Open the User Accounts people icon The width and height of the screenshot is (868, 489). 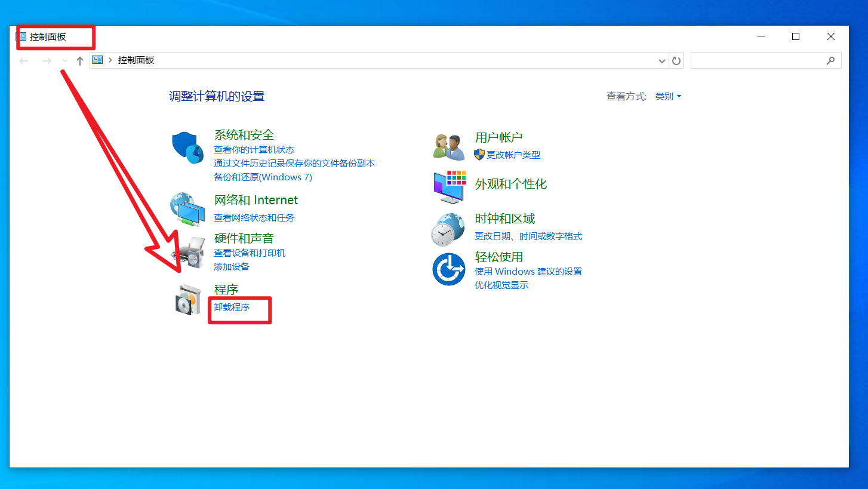pos(449,147)
